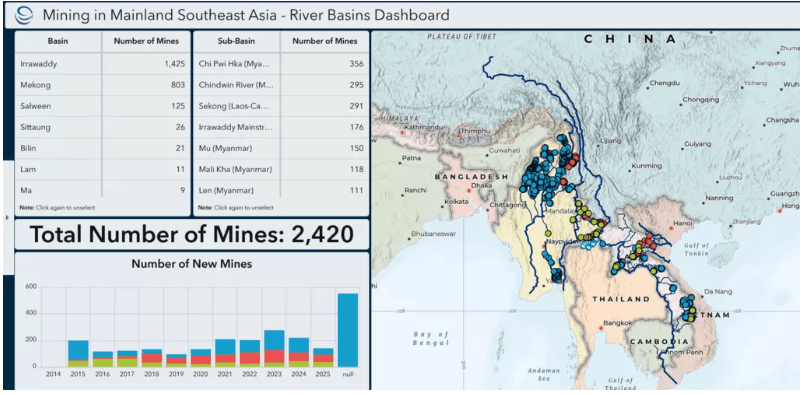803x395 pixels.
Task: Click the 2015 bar in New Mines chart
Action: (78, 354)
